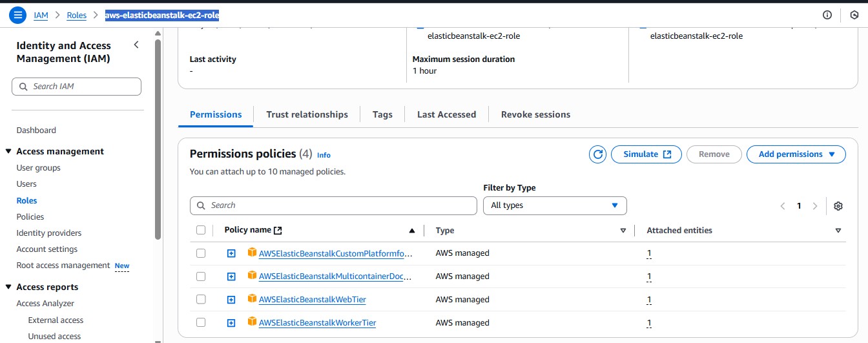Sort by Policy name ascending arrow
This screenshot has width=868, height=343.
tap(412, 231)
